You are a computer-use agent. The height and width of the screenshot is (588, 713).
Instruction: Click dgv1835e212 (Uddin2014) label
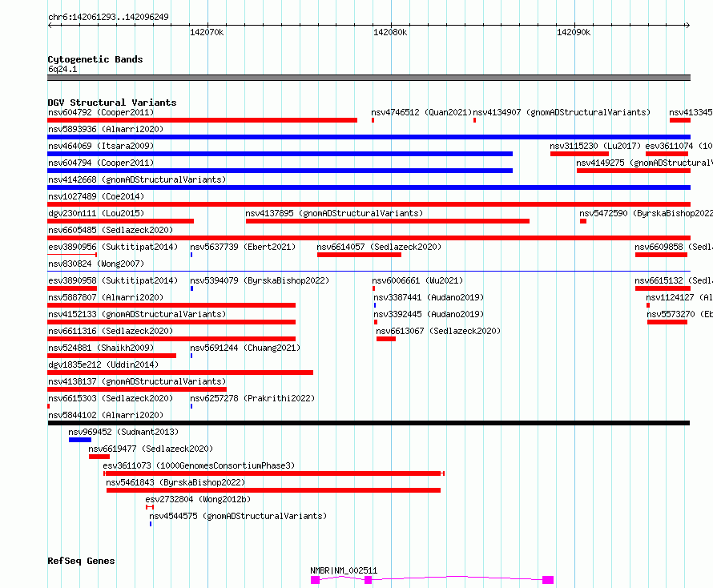click(x=103, y=364)
